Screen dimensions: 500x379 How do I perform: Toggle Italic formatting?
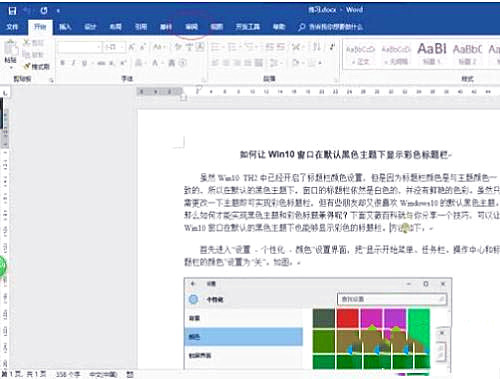pyautogui.click(x=73, y=63)
